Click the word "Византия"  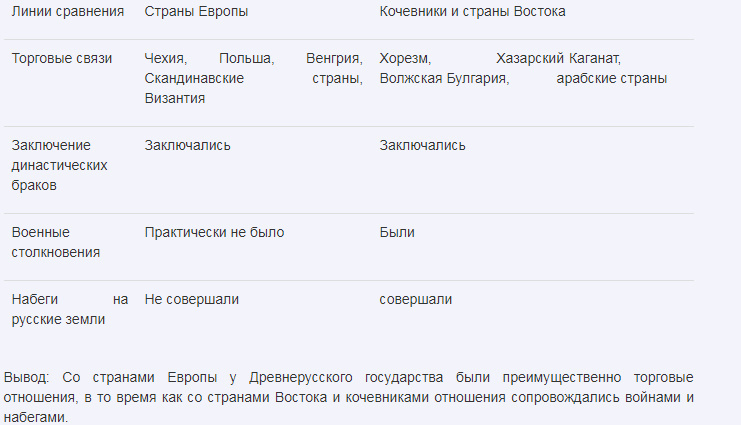coord(174,98)
